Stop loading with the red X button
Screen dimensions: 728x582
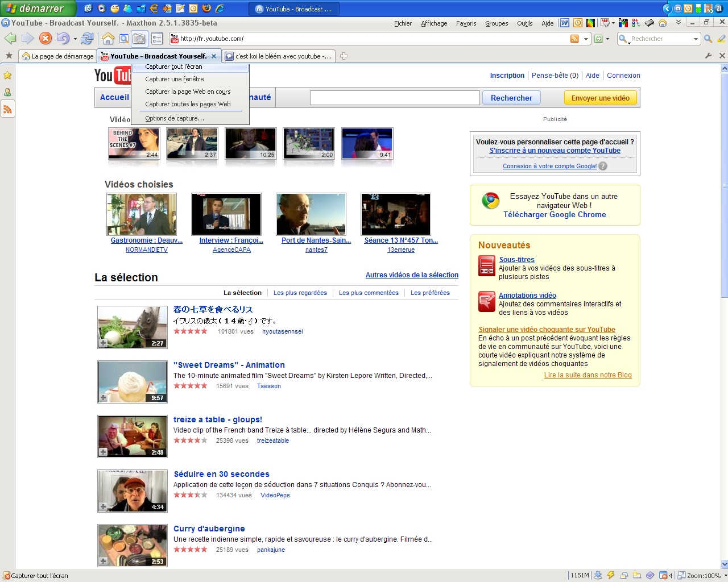45,39
